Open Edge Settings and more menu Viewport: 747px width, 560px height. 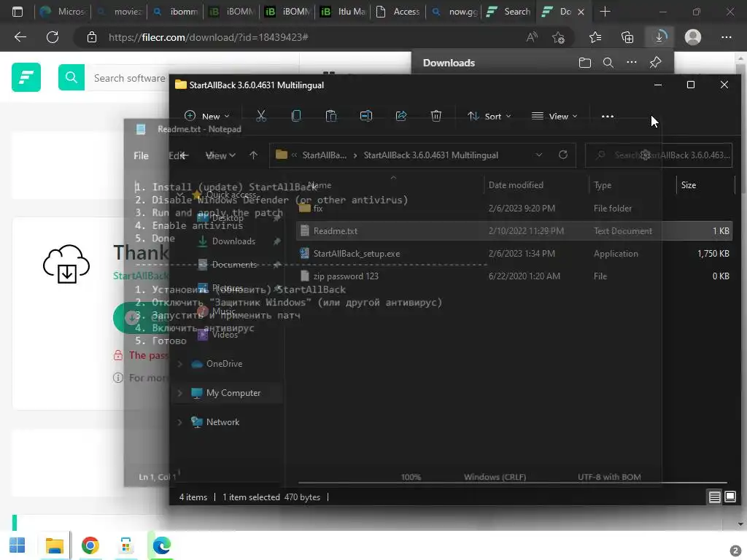[x=726, y=37]
